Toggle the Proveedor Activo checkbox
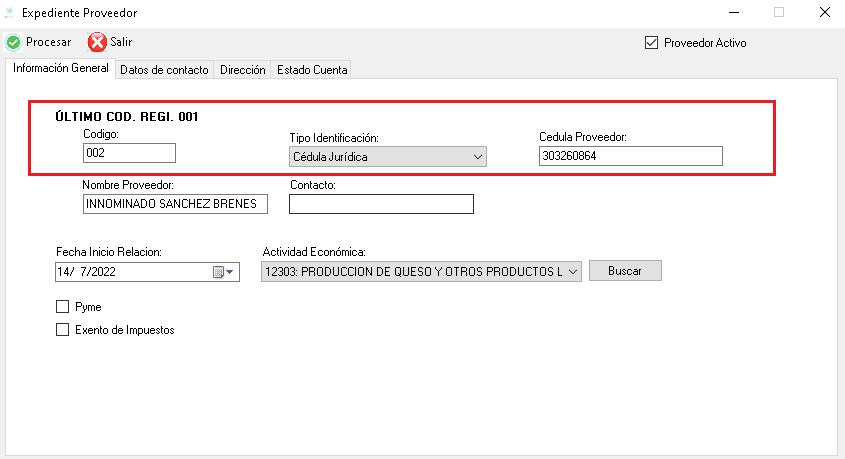 [651, 43]
